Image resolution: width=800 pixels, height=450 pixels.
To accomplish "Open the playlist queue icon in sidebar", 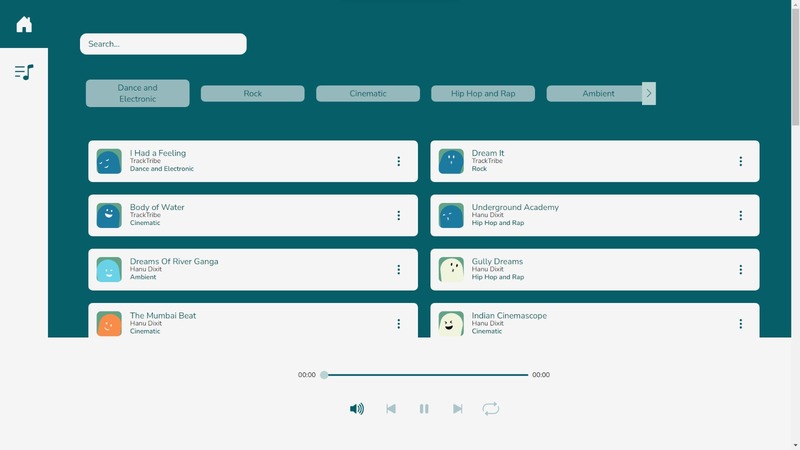I will 24,72.
